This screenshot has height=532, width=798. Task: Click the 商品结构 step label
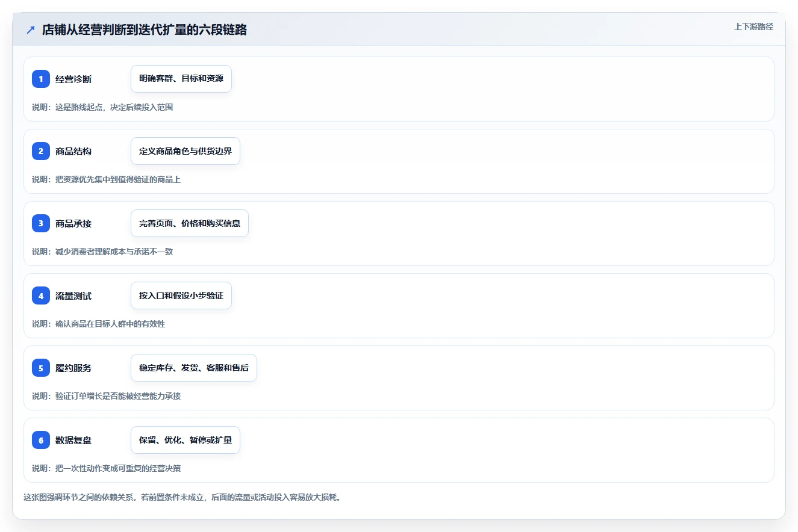pos(73,151)
